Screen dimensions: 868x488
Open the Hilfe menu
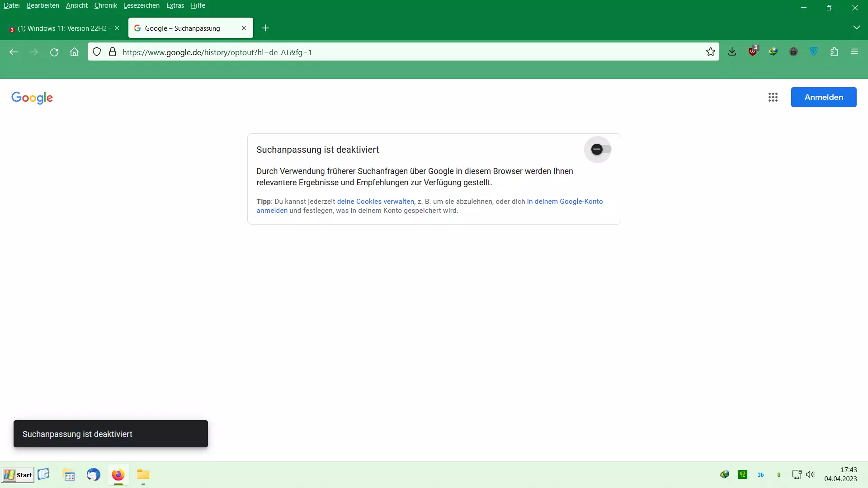pyautogui.click(x=198, y=5)
